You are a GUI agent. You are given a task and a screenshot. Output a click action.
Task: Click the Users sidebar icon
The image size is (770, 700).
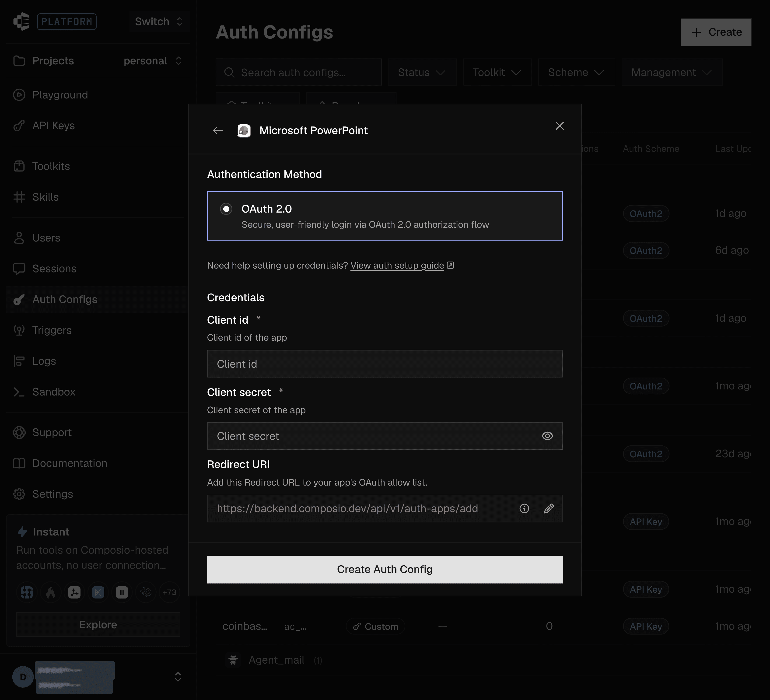(x=19, y=238)
